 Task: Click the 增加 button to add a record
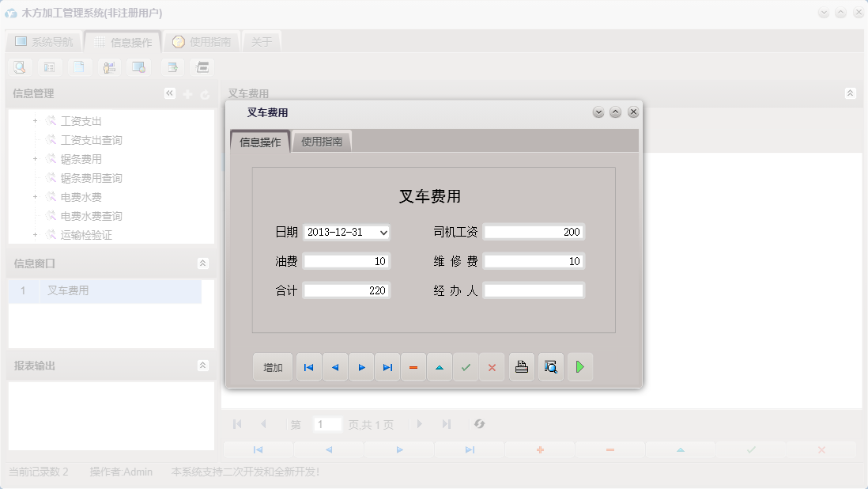pos(272,366)
